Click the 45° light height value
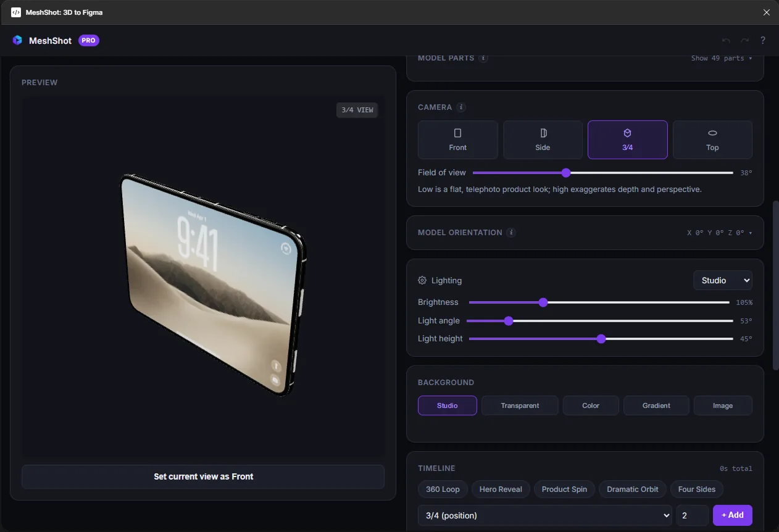 [746, 339]
